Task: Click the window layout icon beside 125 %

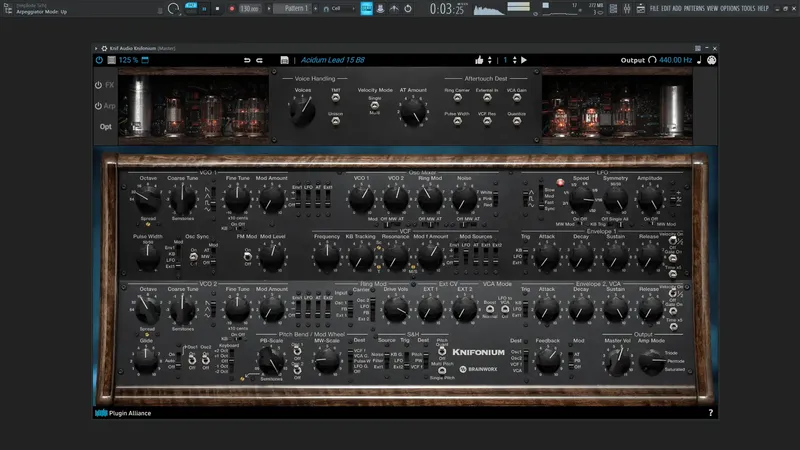Action: coord(111,60)
